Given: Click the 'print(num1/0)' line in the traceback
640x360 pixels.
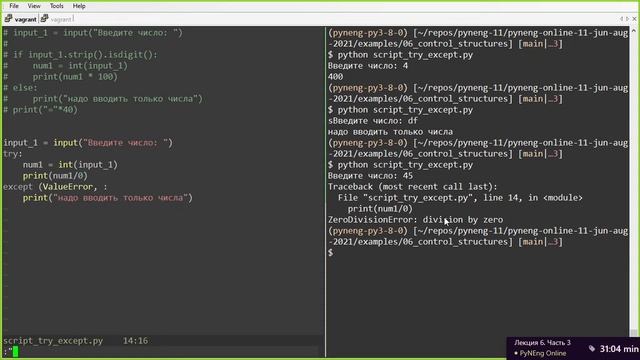Looking at the screenshot, I should [x=380, y=209].
